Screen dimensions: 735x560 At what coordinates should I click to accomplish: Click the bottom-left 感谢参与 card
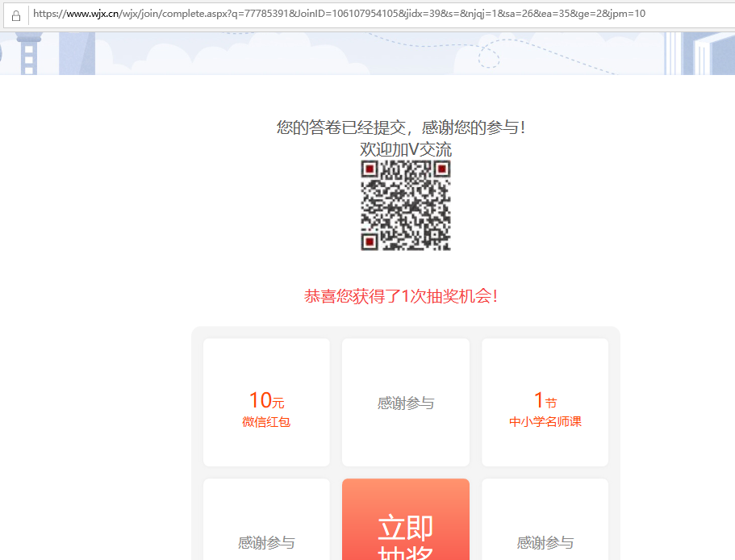click(x=266, y=519)
